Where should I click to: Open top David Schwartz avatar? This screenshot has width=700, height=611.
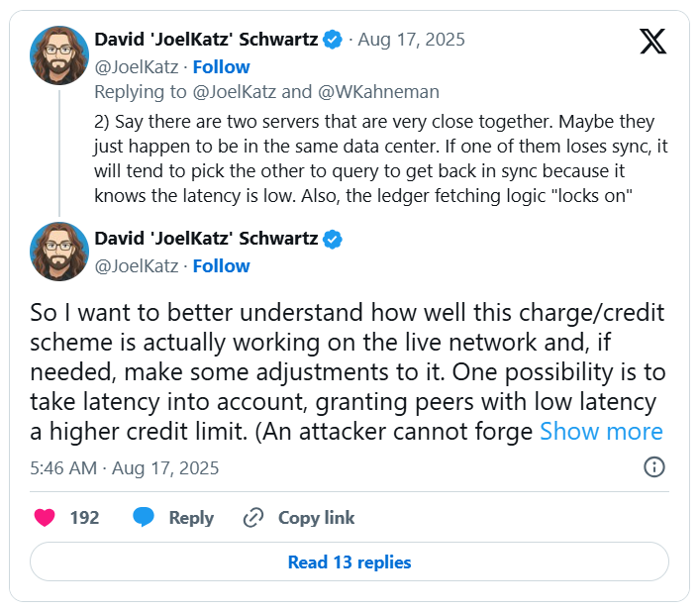59,55
